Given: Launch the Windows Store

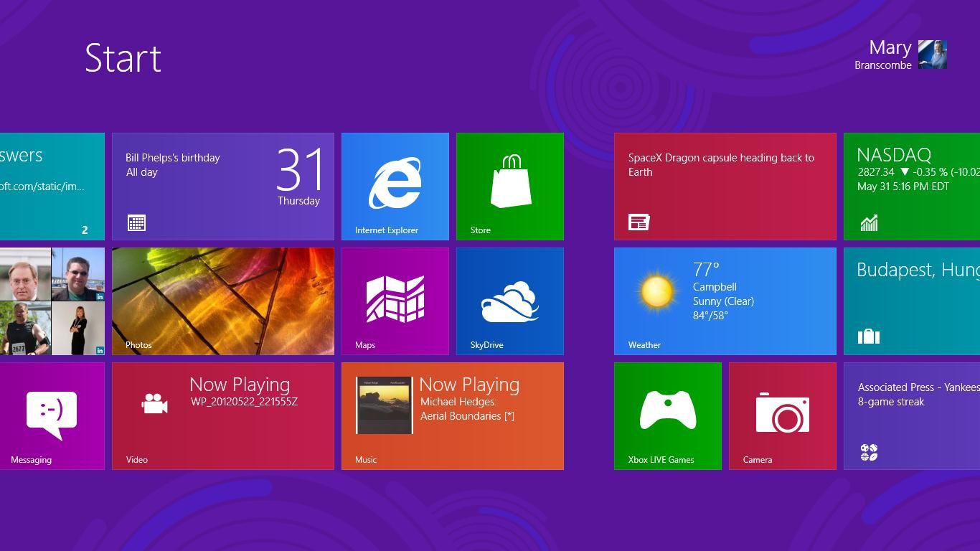Looking at the screenshot, I should coord(510,185).
